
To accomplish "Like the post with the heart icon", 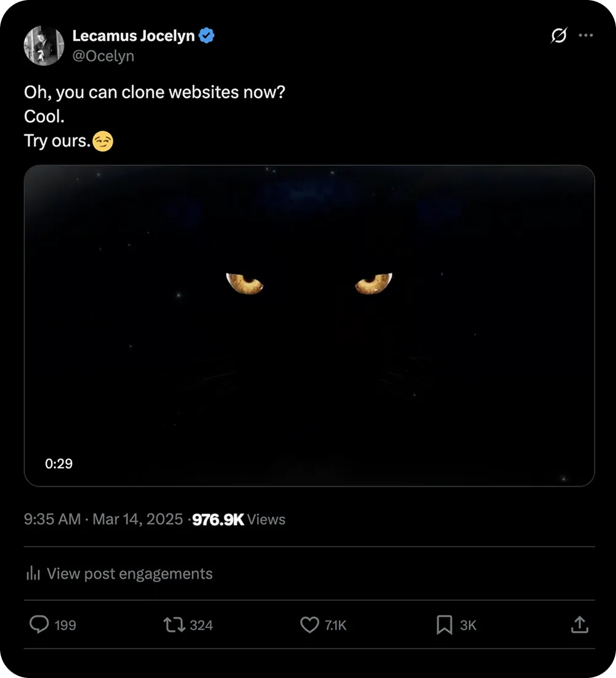I will (x=309, y=625).
